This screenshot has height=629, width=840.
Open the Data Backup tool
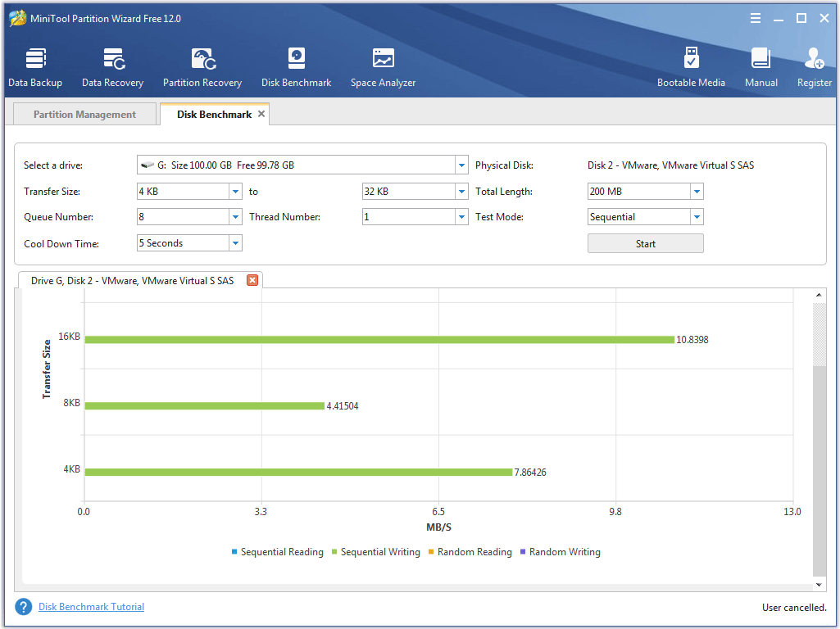click(x=35, y=67)
